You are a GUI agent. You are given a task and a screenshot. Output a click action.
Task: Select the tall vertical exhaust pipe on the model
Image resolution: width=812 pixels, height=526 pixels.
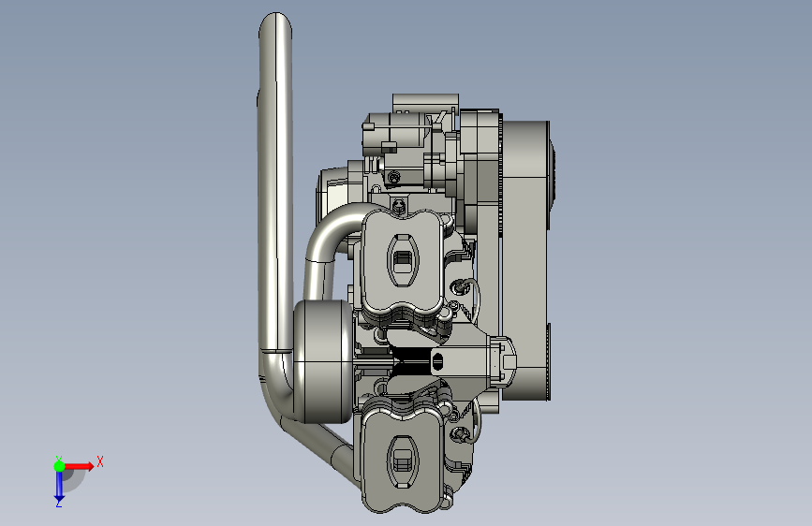click(275, 182)
